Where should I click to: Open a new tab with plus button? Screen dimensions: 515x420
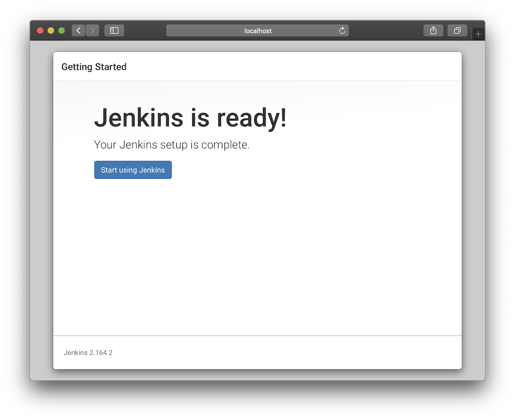(x=479, y=34)
